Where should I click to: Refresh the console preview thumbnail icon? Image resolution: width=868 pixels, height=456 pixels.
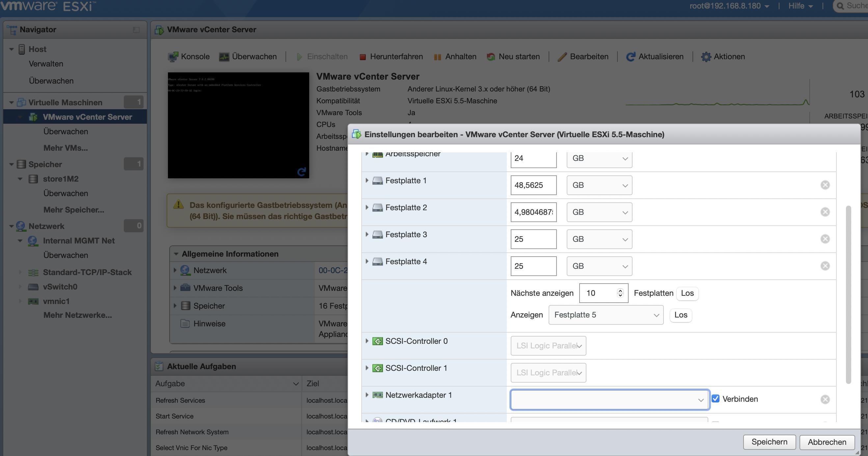coord(303,171)
